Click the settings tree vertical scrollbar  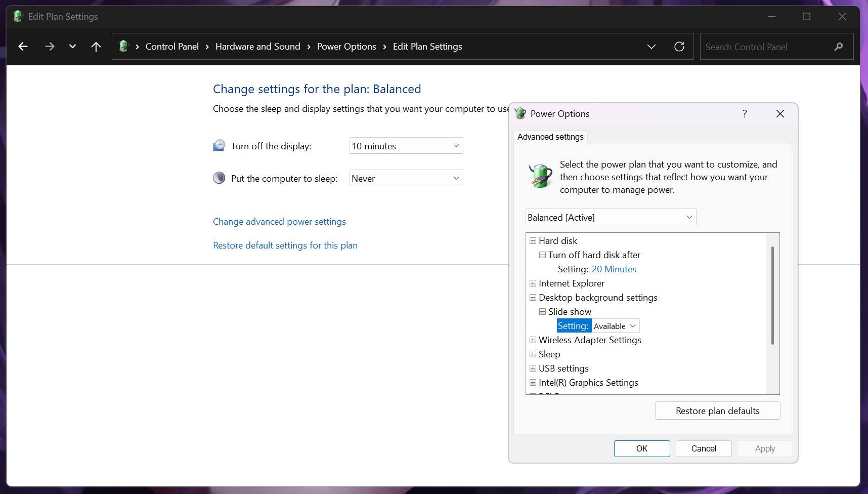[x=772, y=295]
